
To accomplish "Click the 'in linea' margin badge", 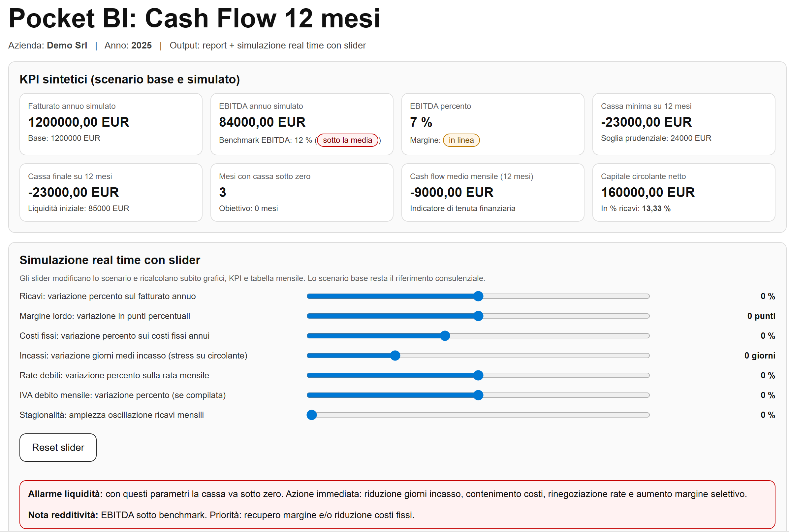I will [x=461, y=140].
